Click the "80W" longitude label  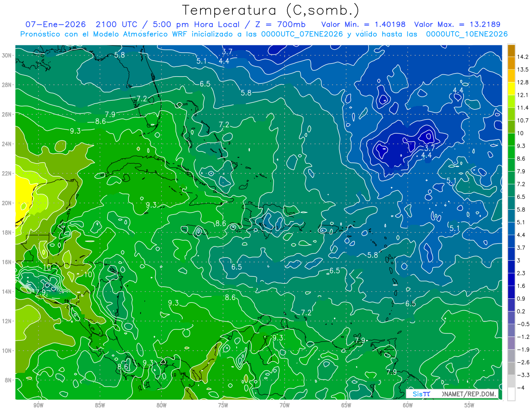point(161,406)
